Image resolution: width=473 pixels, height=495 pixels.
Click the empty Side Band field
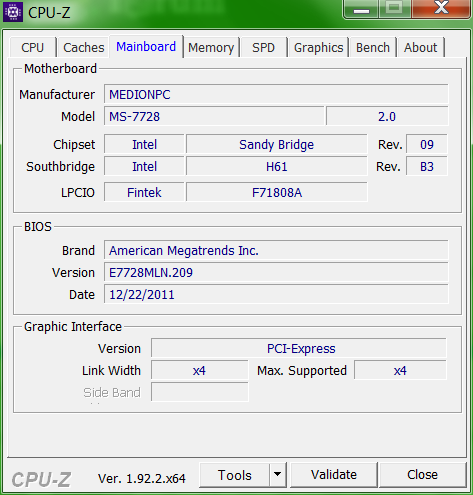click(x=199, y=392)
